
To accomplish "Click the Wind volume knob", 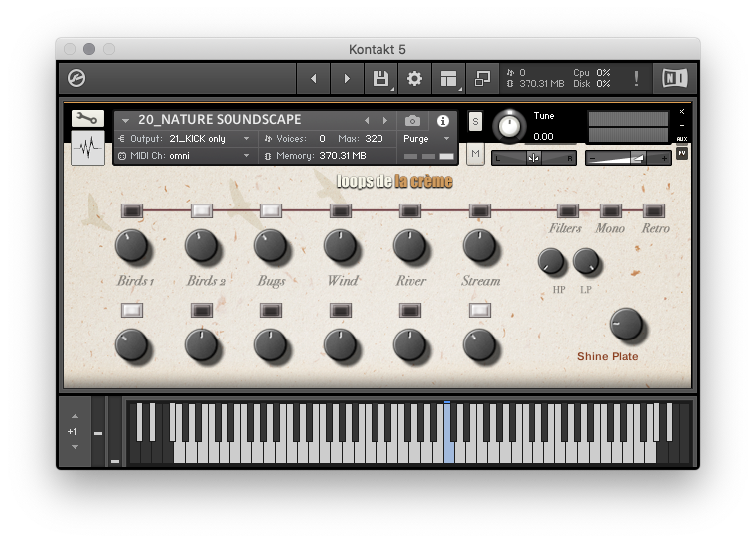I will click(x=340, y=246).
